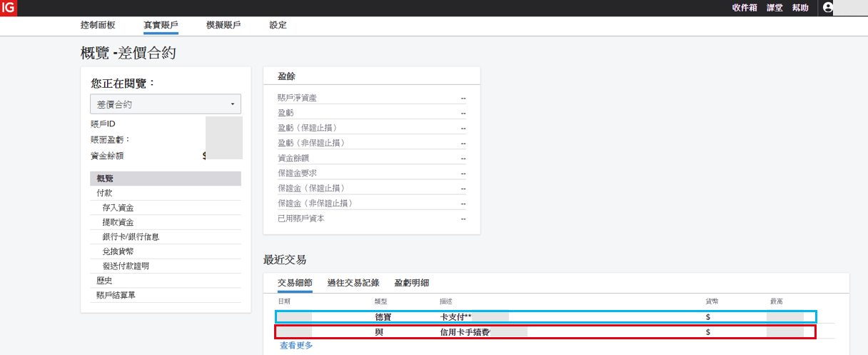
Task: Click the IG logo icon
Action: point(8,8)
